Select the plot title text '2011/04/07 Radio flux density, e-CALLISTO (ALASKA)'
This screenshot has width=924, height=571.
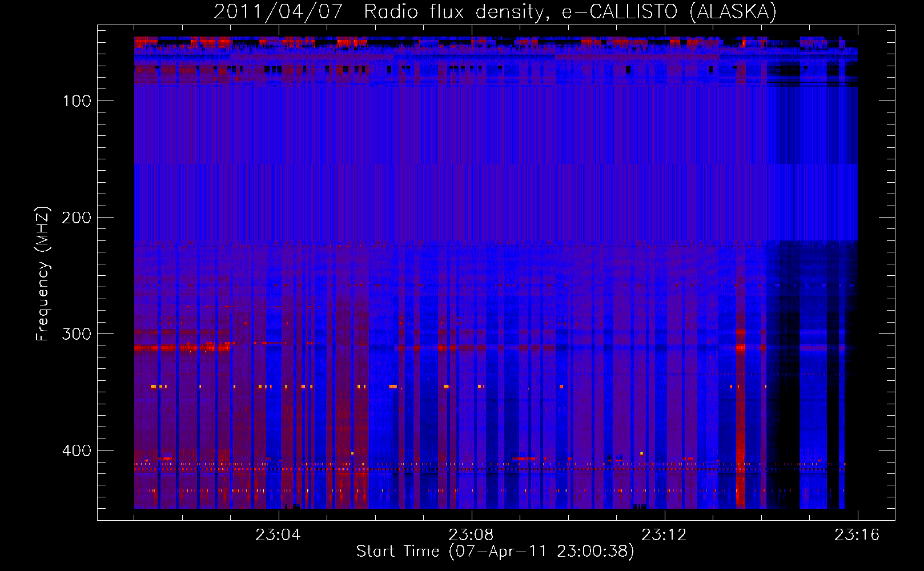click(495, 11)
